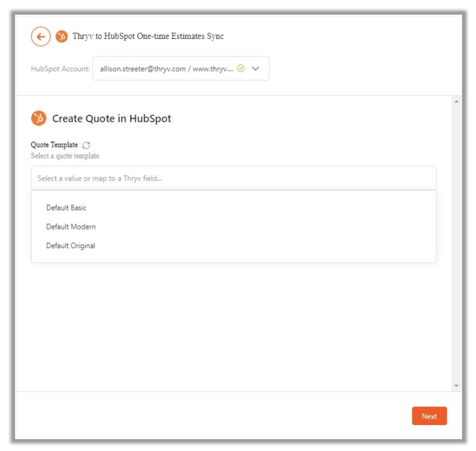Open the HubSpot Account selector box

[181, 68]
